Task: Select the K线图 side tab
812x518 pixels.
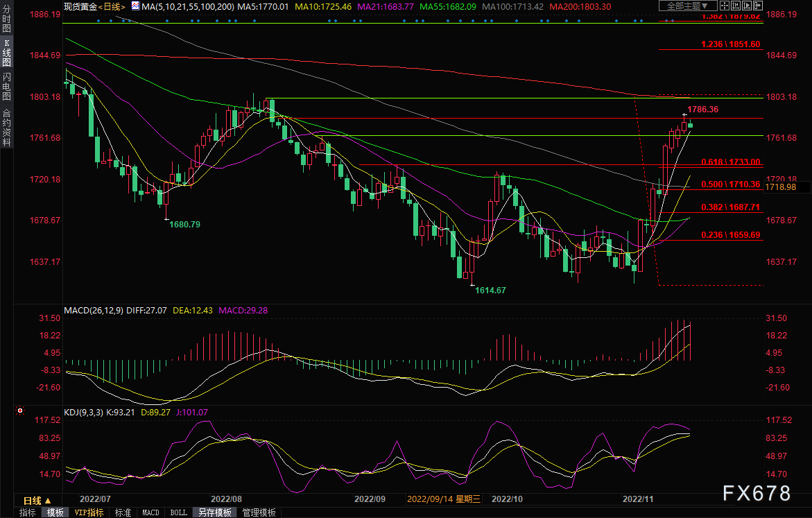Action: point(6,53)
